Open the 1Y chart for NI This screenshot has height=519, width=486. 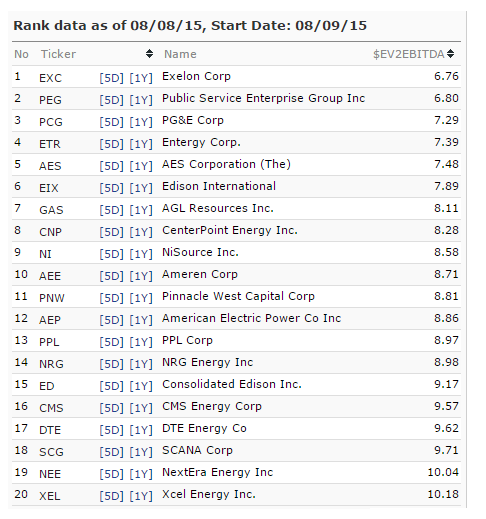141,254
